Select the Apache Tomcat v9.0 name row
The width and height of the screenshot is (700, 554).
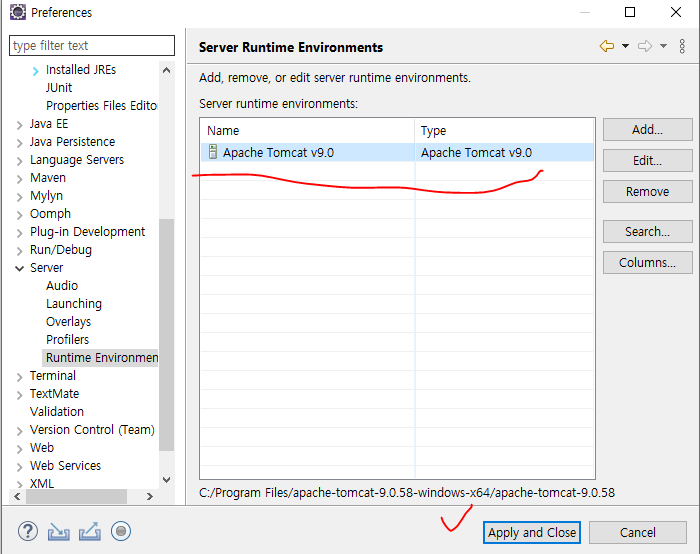coord(278,152)
